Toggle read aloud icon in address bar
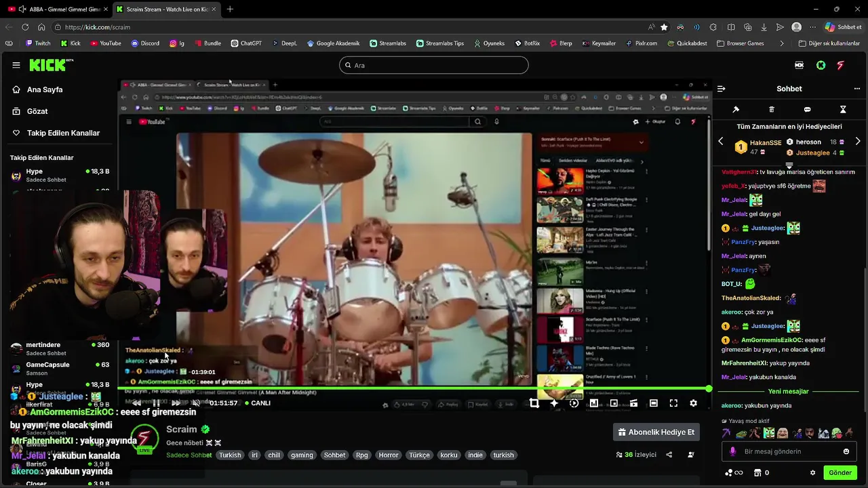The image size is (868, 488). [x=651, y=27]
